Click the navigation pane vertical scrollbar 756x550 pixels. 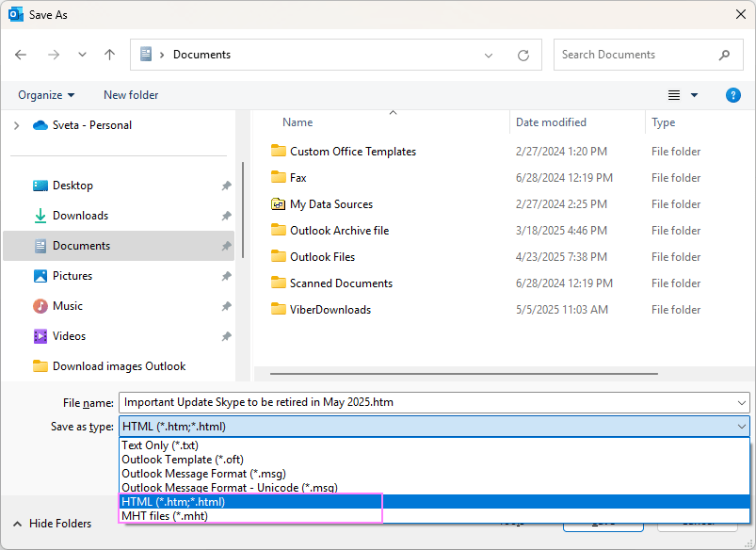(243, 210)
